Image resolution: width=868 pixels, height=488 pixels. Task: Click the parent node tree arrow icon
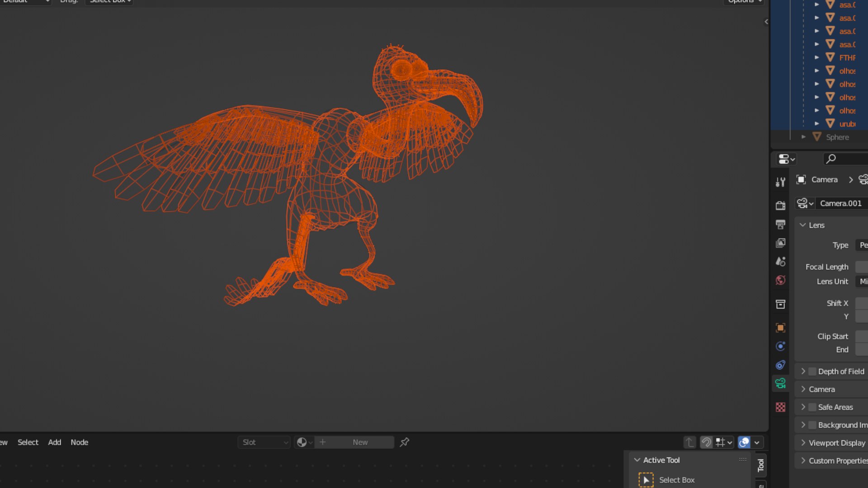click(689, 442)
